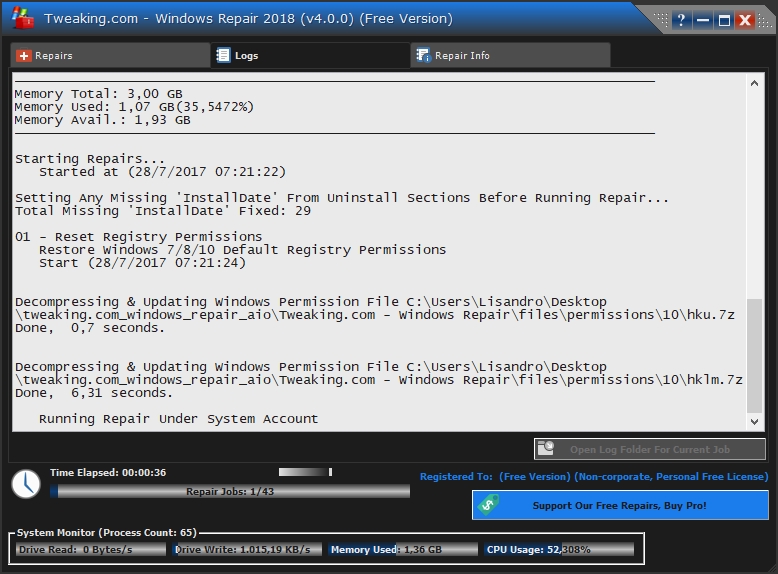
Task: Click System Monitor (Process Count: 65) label
Action: [x=107, y=532]
